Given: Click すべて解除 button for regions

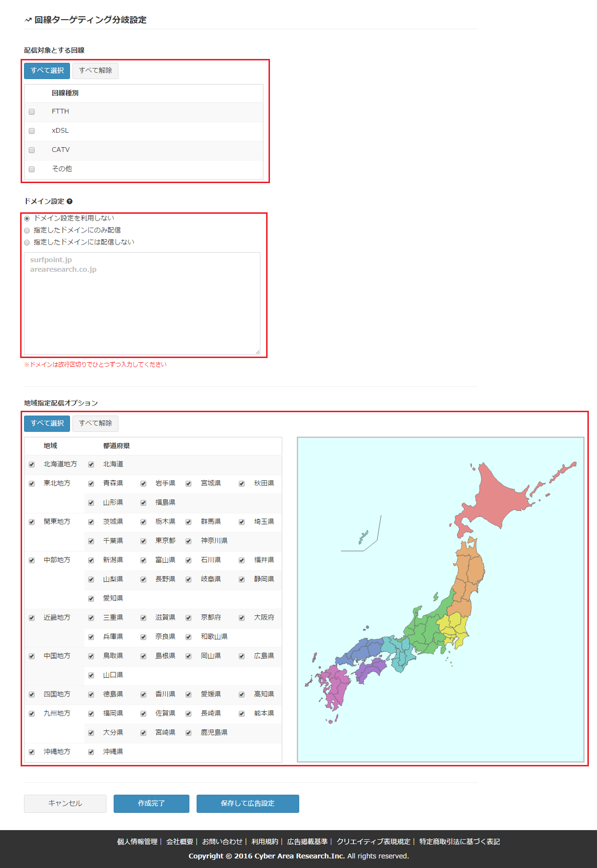Looking at the screenshot, I should point(95,424).
